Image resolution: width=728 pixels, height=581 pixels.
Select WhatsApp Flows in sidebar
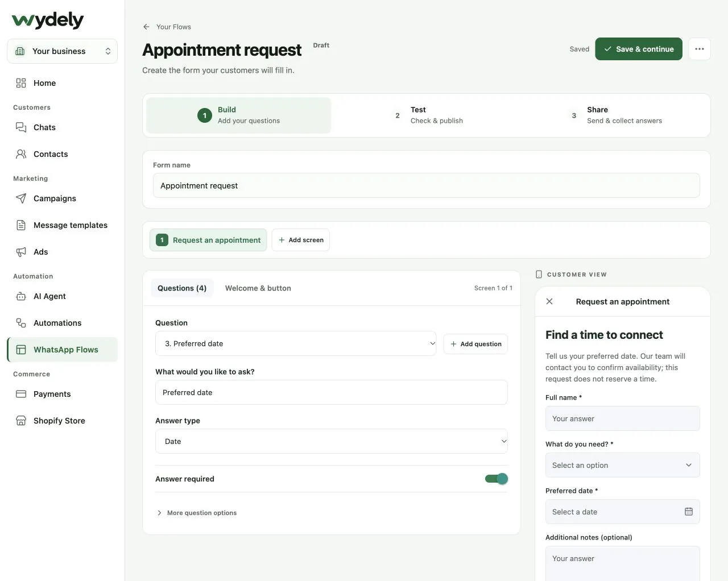[63, 350]
